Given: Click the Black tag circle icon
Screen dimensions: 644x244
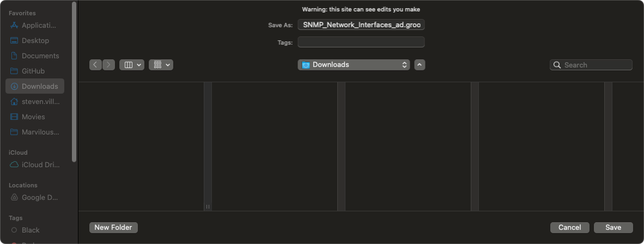Looking at the screenshot, I should click(x=14, y=230).
